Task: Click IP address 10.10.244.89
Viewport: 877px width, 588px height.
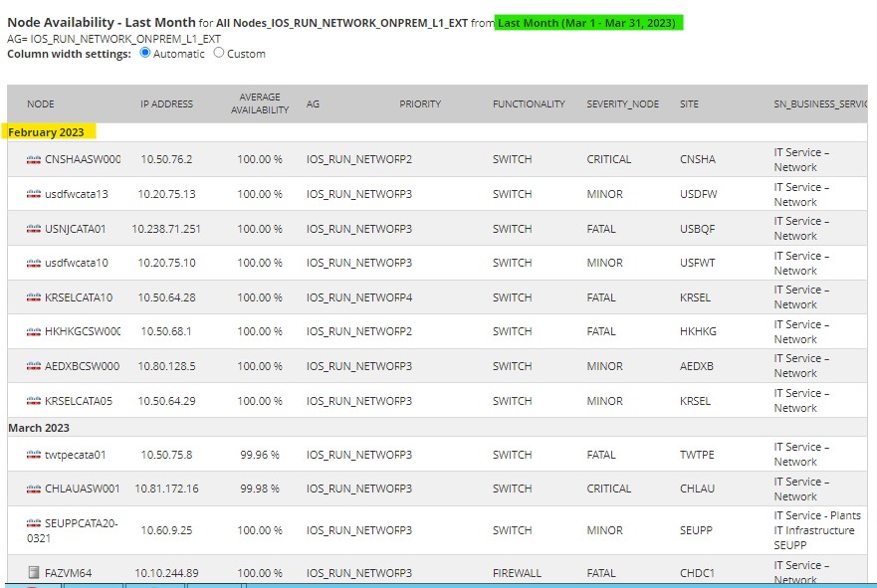Action: coord(166,573)
